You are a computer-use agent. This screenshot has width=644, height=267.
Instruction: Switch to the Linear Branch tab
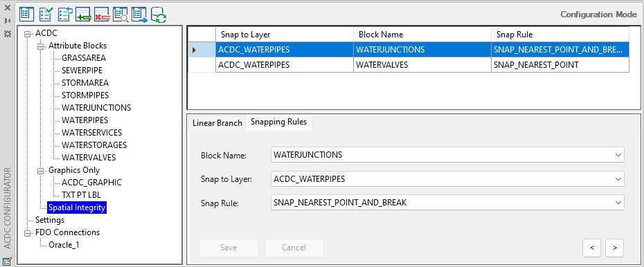[x=217, y=122]
